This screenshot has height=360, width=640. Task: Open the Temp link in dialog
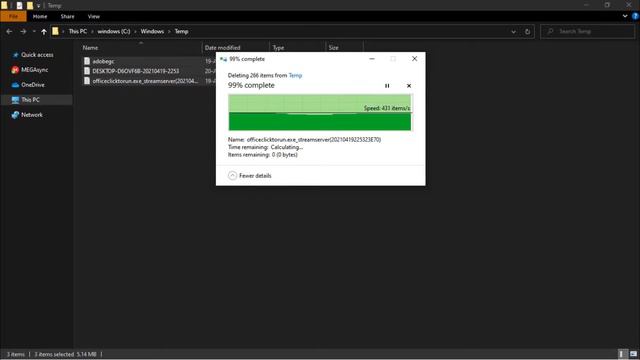[295, 76]
